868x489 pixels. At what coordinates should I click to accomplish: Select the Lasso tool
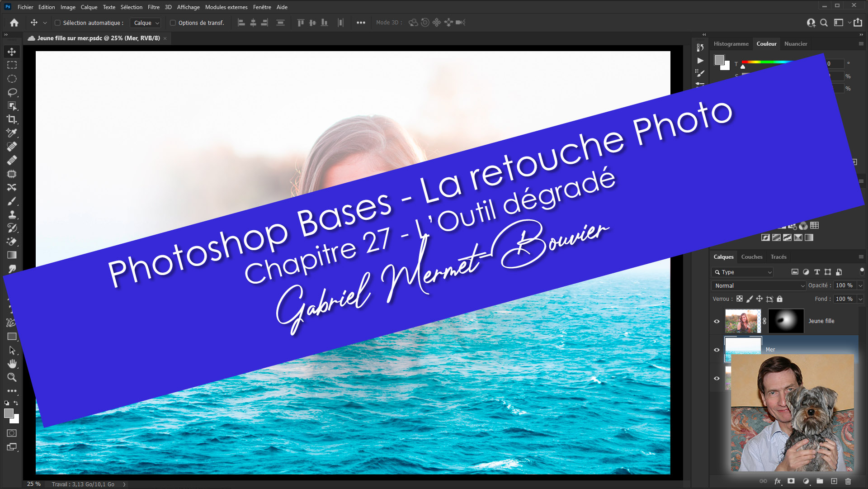click(12, 92)
